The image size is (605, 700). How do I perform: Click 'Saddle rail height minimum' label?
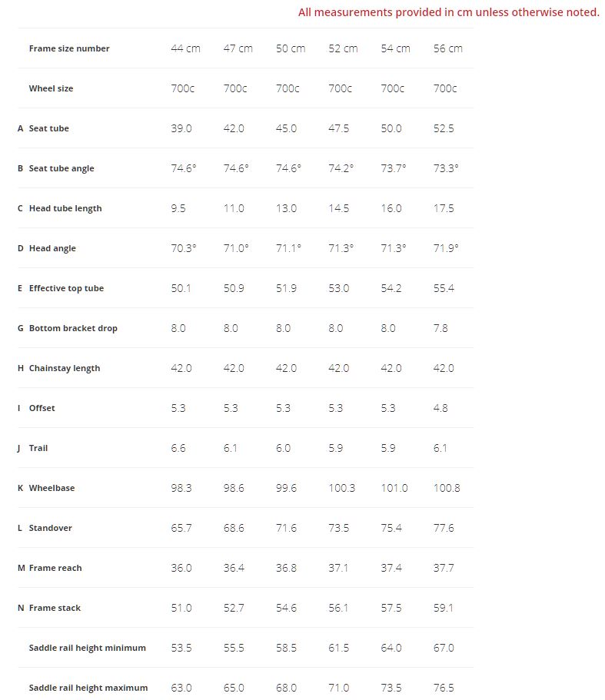point(87,648)
